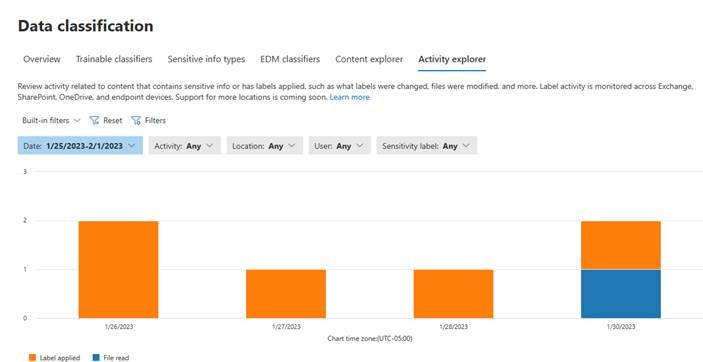Open the Sensitivity label: Any dropdown
The height and width of the screenshot is (362, 703).
click(x=427, y=146)
